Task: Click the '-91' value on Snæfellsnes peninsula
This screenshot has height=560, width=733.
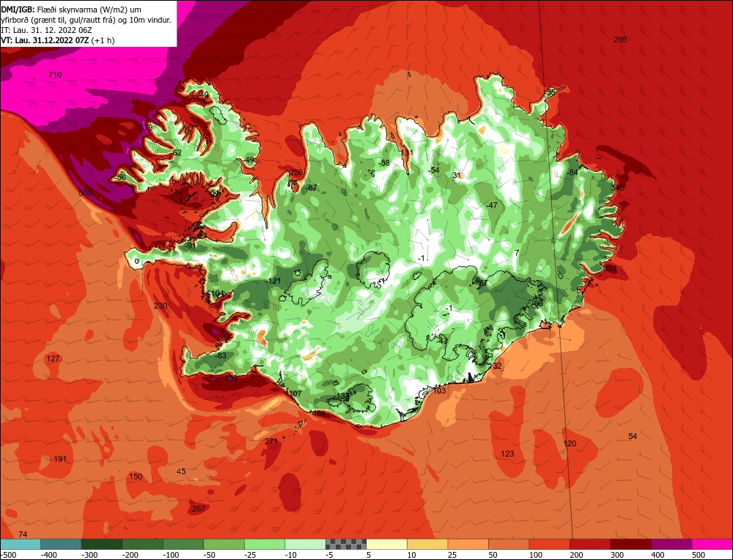Action: (191, 246)
